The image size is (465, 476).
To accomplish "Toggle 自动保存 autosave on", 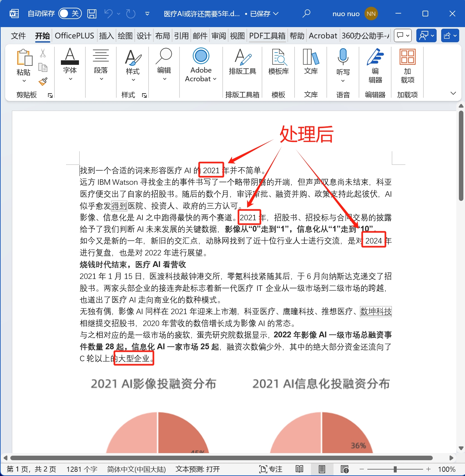I will (70, 13).
